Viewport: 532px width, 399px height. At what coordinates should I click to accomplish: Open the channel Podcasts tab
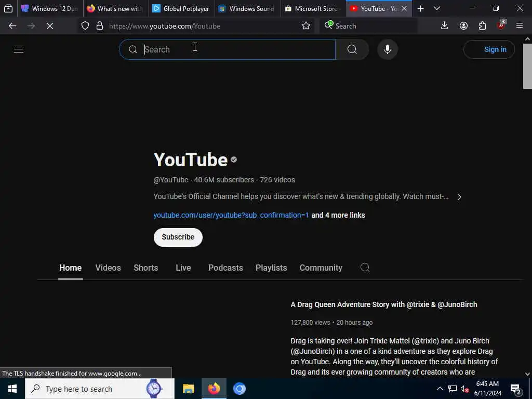(225, 268)
